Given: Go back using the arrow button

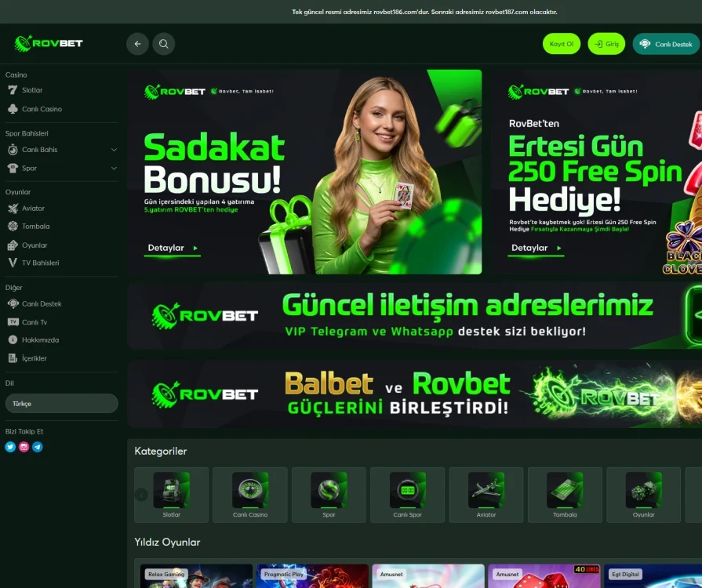Looking at the screenshot, I should tap(137, 44).
